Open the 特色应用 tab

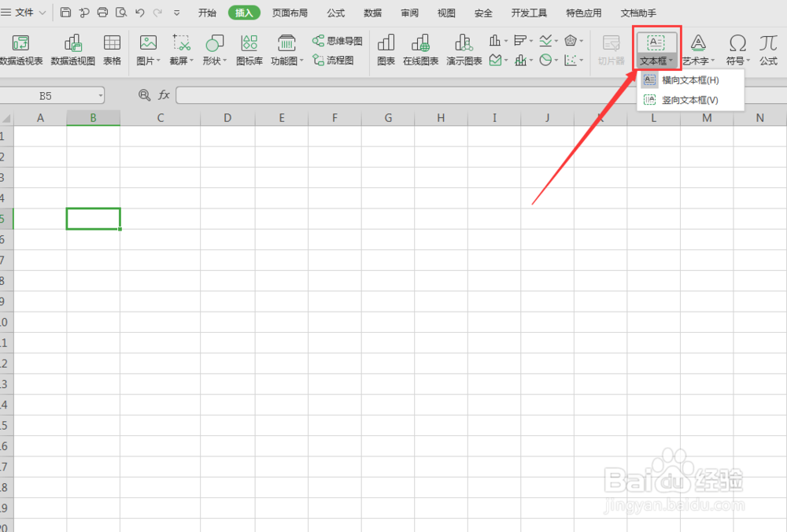[584, 13]
